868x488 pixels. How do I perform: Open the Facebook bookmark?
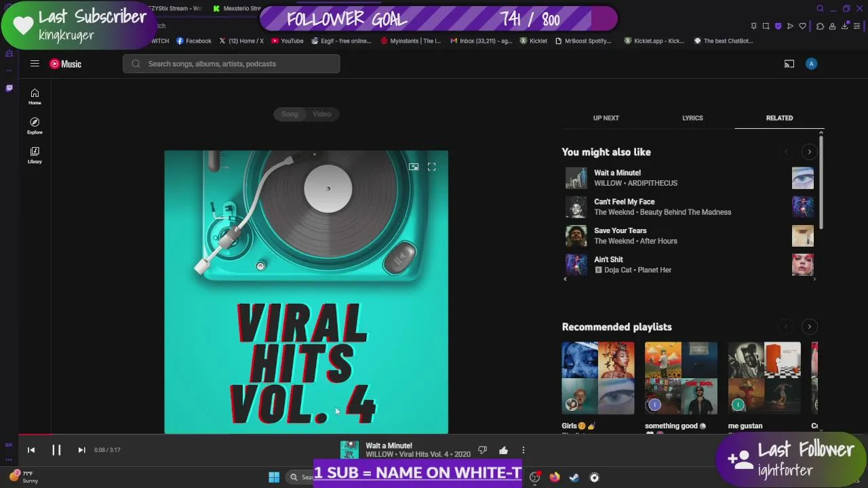point(194,41)
